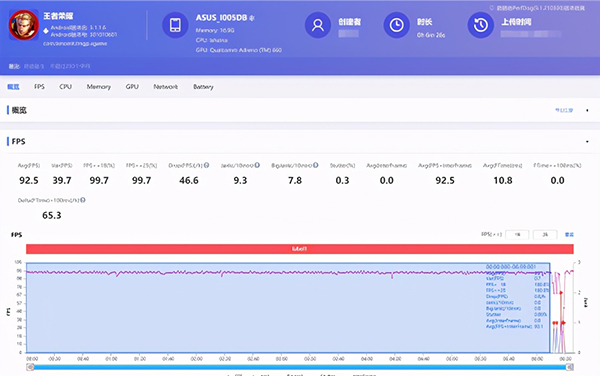The image size is (600, 376).
Task: Click the export link in 概览 header
Action: 564,110
